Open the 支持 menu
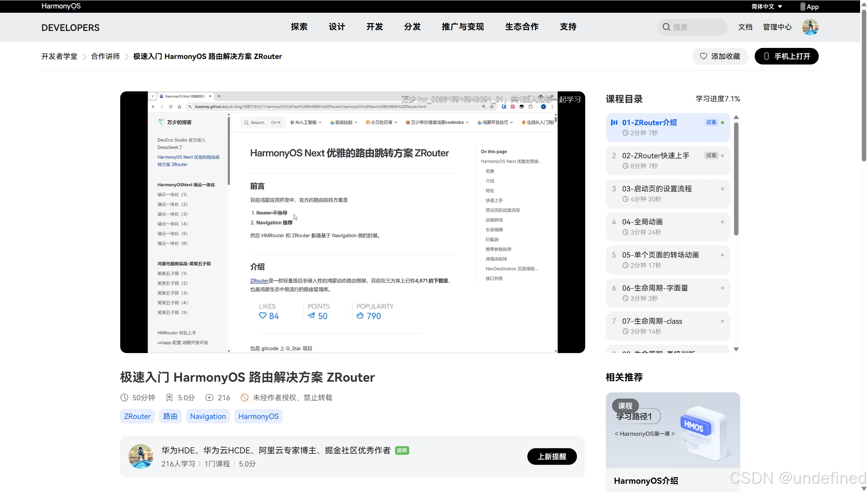 click(568, 27)
